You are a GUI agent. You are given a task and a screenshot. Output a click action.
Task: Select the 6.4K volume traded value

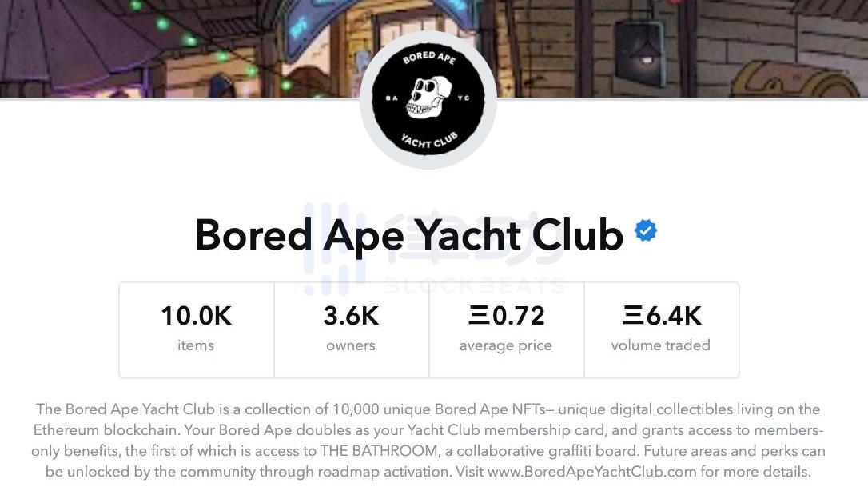click(673, 316)
